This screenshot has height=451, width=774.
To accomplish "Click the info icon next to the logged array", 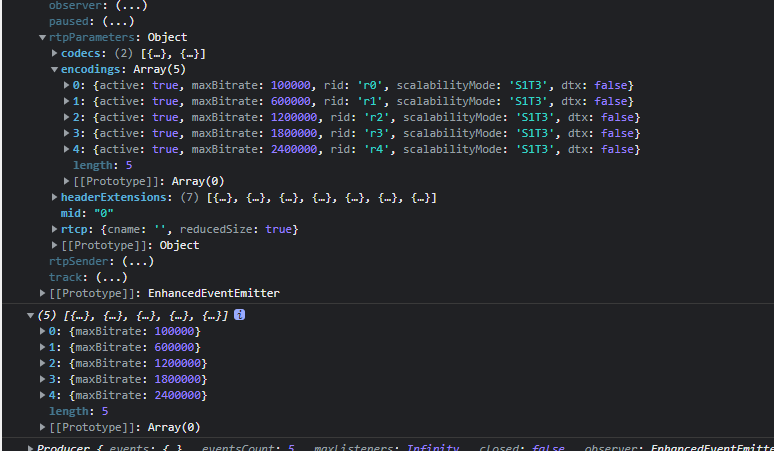I will pos(239,315).
